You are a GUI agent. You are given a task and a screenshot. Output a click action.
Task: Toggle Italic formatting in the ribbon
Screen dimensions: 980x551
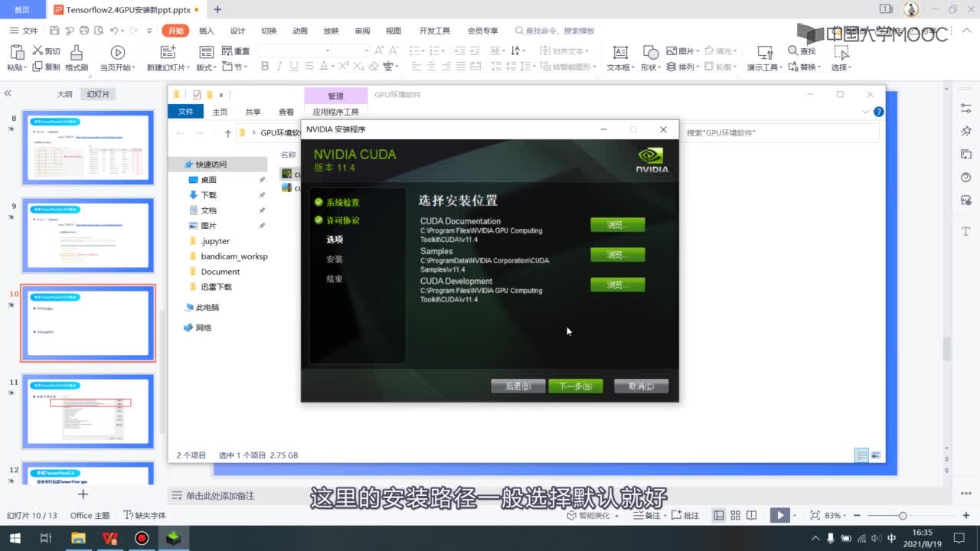[279, 67]
